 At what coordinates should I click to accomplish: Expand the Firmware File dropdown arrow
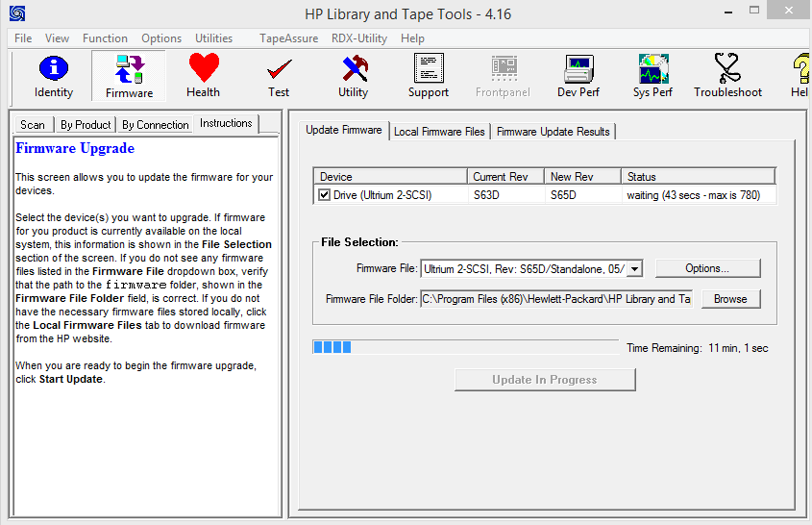[x=635, y=269]
